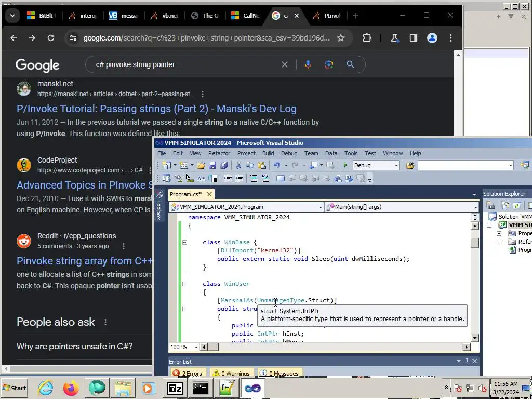
Task: Bookmark this page with the star icon
Action: 341,38
